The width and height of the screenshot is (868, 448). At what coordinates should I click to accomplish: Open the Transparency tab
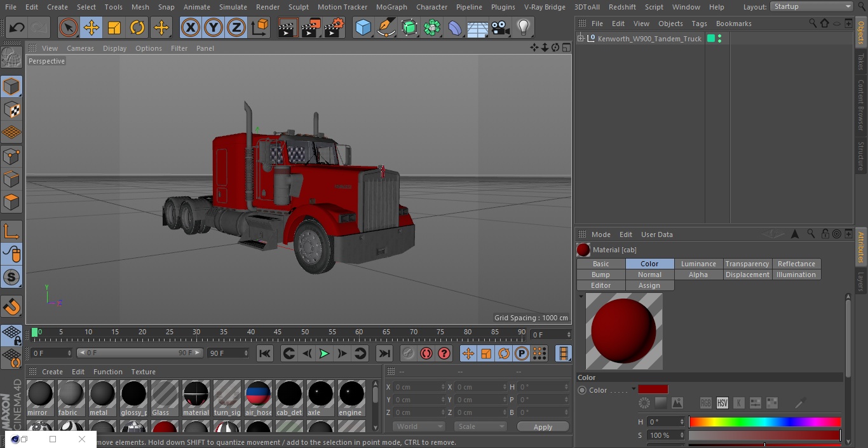coord(747,264)
